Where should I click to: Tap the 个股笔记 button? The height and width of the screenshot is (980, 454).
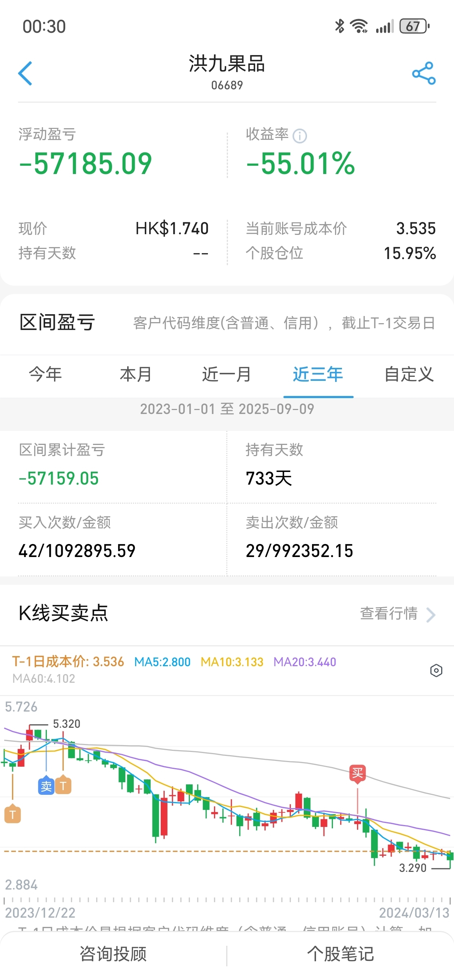[x=340, y=954]
